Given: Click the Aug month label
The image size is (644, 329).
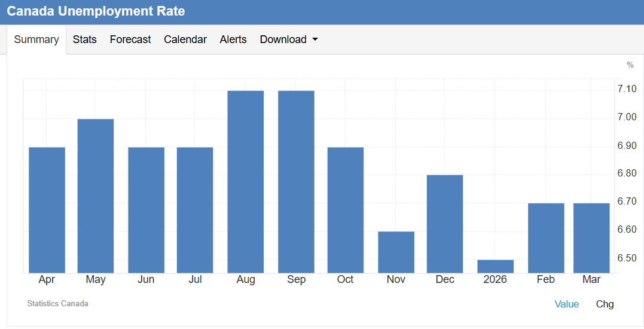Looking at the screenshot, I should tap(246, 280).
